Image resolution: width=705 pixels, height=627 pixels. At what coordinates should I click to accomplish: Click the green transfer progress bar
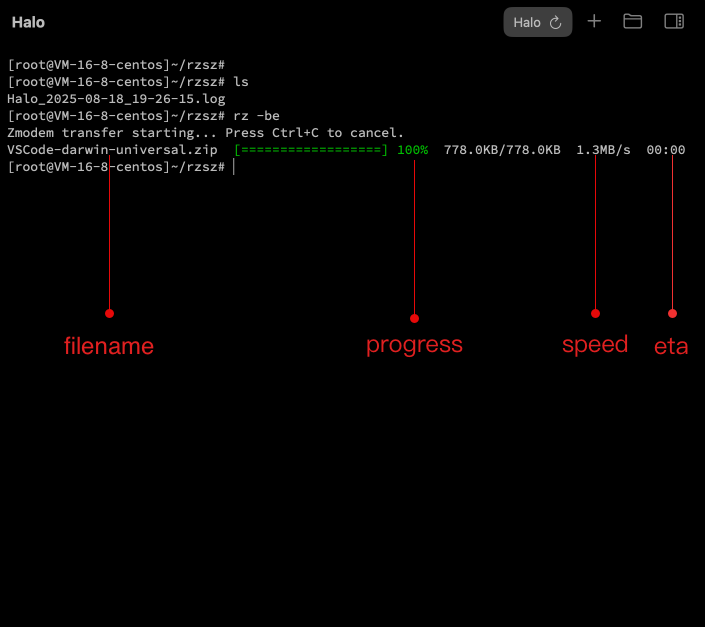[310, 150]
